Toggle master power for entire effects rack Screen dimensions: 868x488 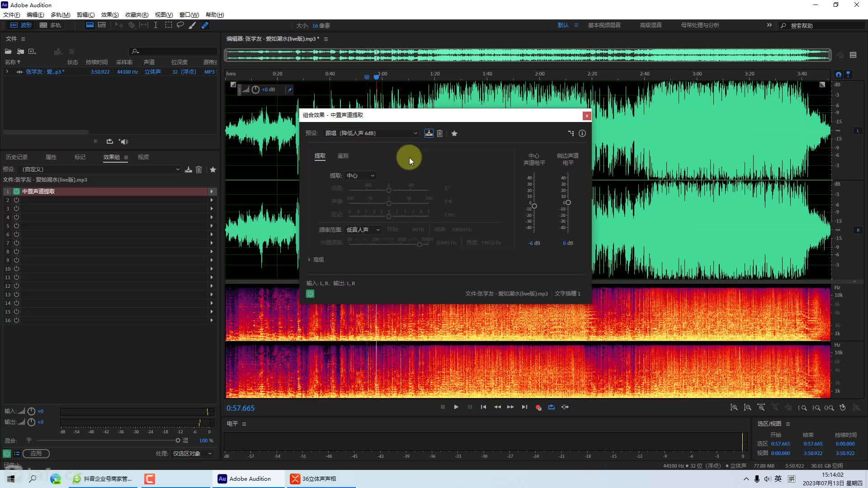tap(7, 453)
